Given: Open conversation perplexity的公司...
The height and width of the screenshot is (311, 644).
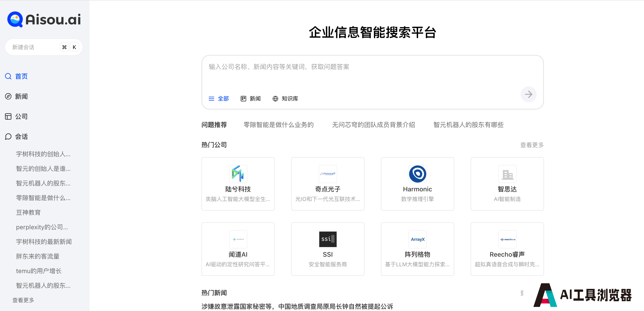Looking at the screenshot, I should tap(42, 227).
